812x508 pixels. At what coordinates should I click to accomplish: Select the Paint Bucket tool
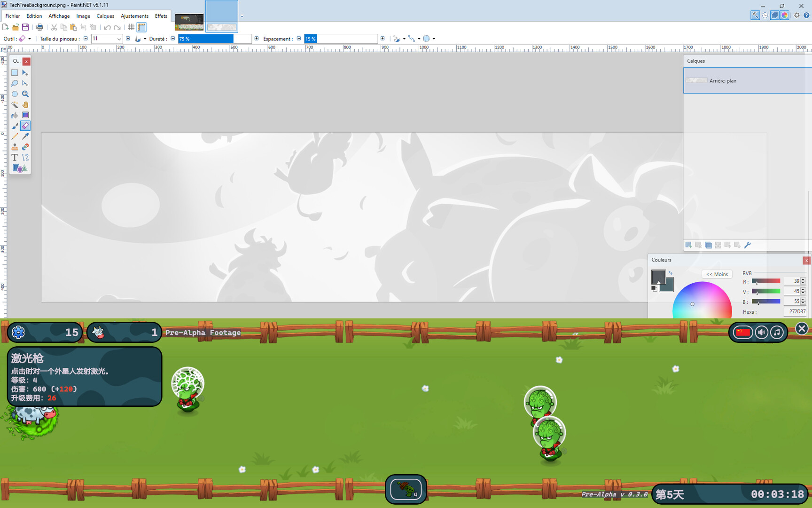[x=15, y=115]
